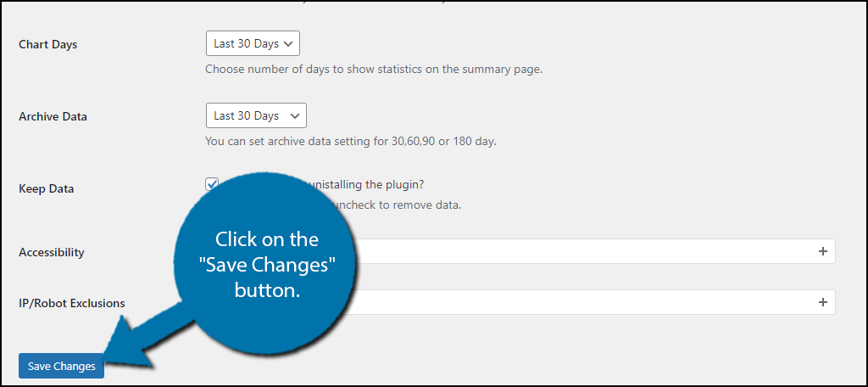868x387 pixels.
Task: Open the Chart Days 'Last 30 Days' dropdown
Action: [253, 44]
